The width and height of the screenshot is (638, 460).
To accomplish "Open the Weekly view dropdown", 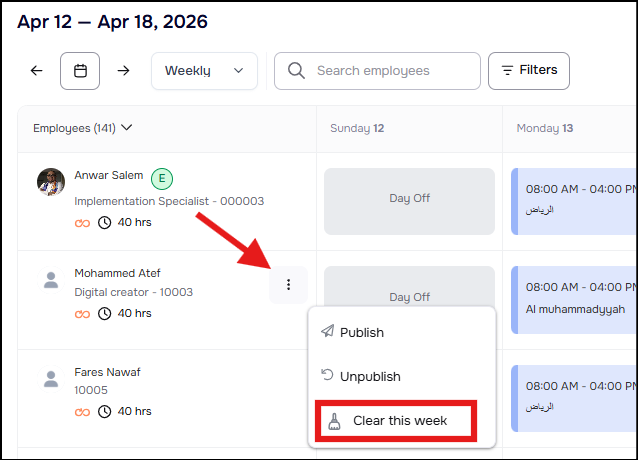I will click(204, 71).
